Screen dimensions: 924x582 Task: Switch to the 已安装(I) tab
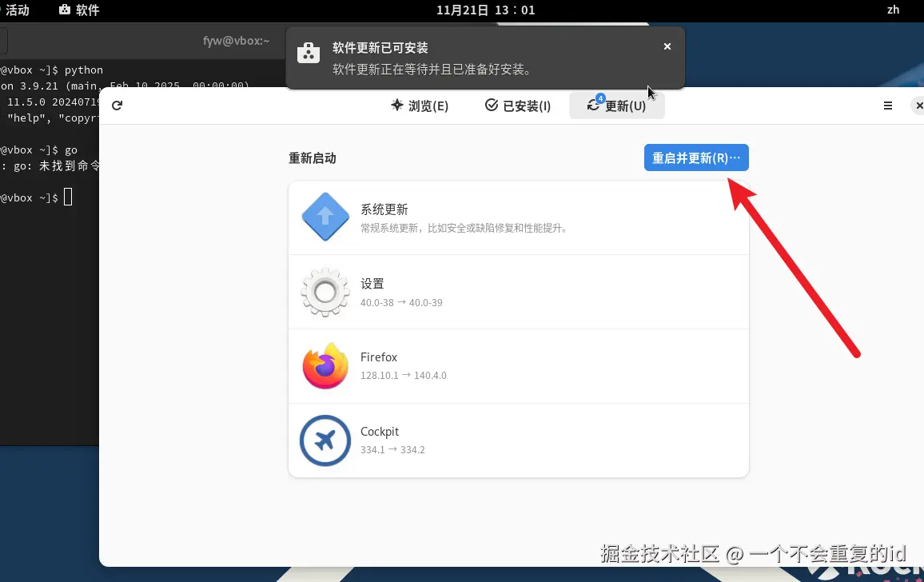[518, 106]
